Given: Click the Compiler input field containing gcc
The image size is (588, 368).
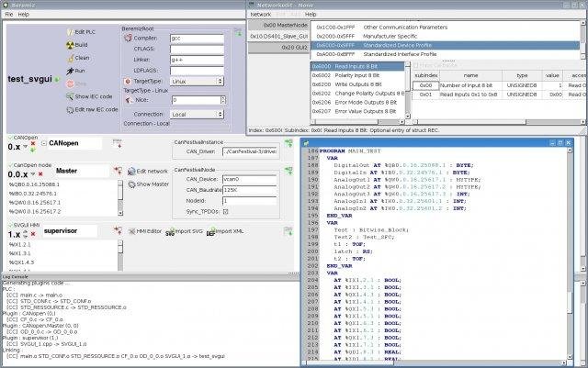Looking at the screenshot, I should 197,39.
